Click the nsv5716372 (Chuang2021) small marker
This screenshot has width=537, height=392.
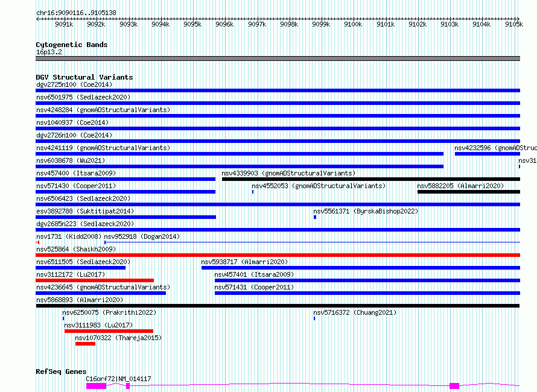314,318
